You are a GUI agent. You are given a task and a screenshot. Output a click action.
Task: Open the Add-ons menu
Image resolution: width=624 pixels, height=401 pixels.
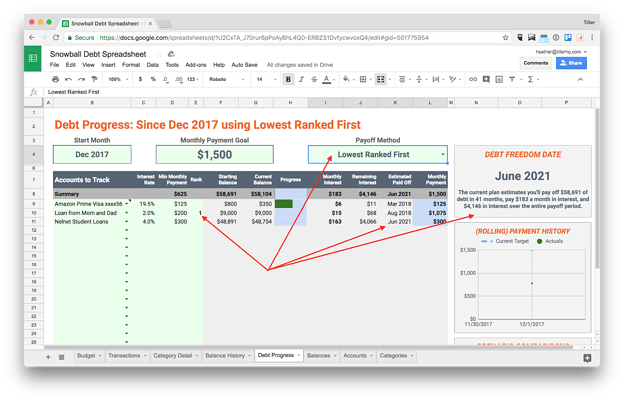[x=196, y=65]
